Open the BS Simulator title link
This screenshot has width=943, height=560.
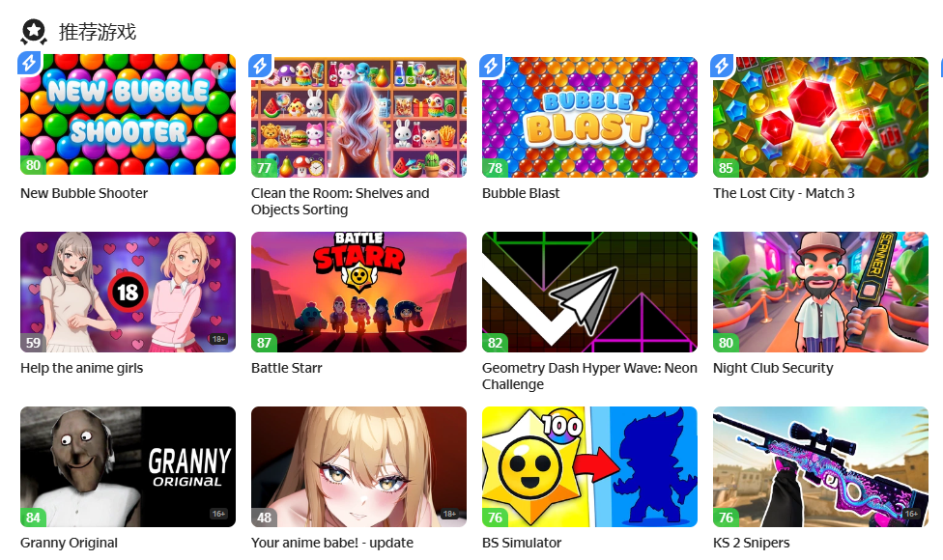tap(522, 543)
